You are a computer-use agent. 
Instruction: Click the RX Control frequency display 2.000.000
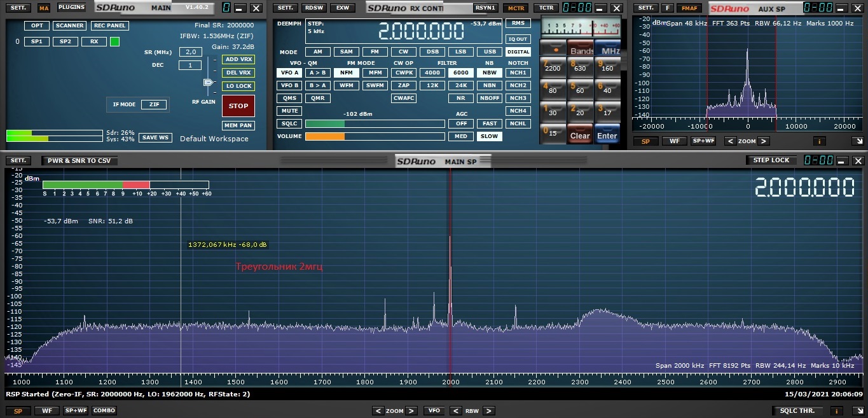pos(420,31)
